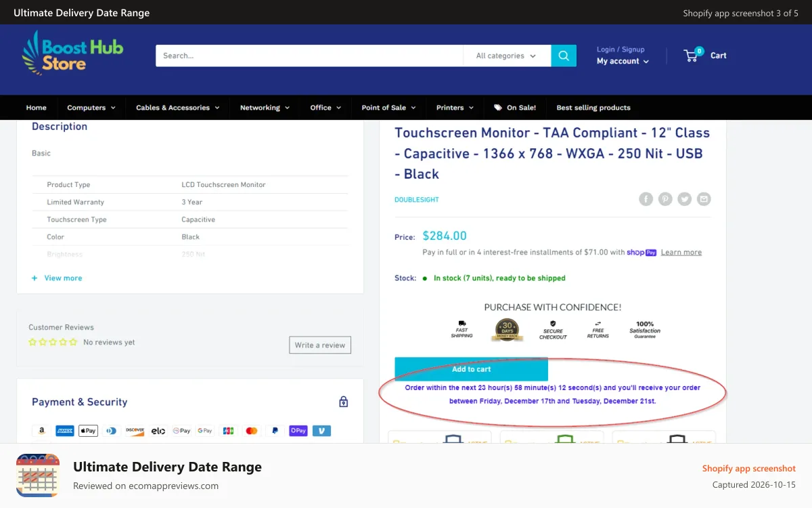The image size is (812, 508).
Task: Click the Ultimate Delivery Date Range app icon
Action: (x=38, y=475)
